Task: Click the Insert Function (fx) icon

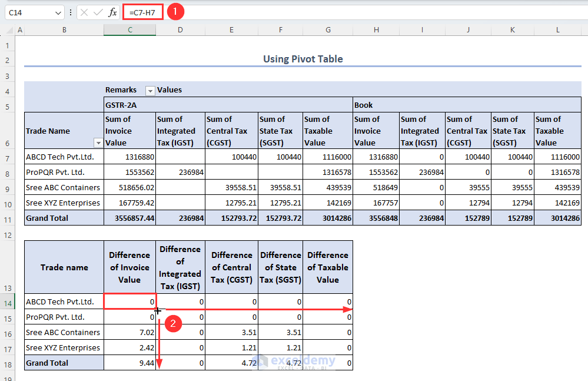Action: pyautogui.click(x=112, y=12)
